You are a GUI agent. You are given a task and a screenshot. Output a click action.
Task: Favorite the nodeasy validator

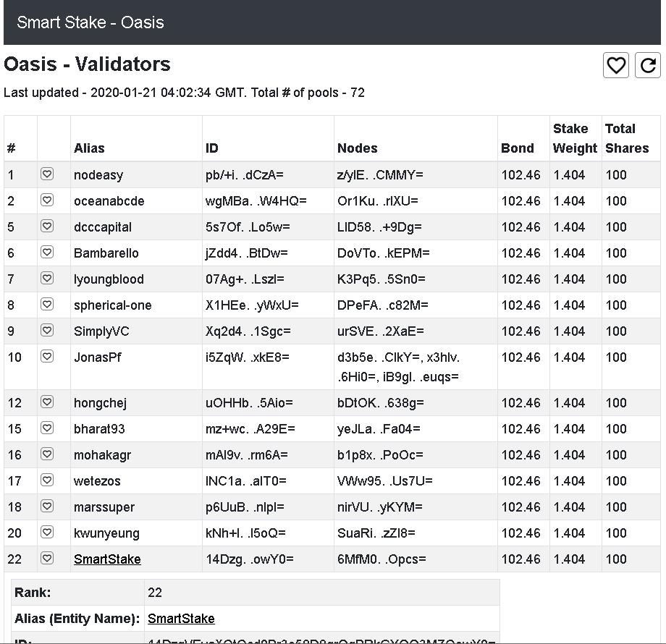47,174
